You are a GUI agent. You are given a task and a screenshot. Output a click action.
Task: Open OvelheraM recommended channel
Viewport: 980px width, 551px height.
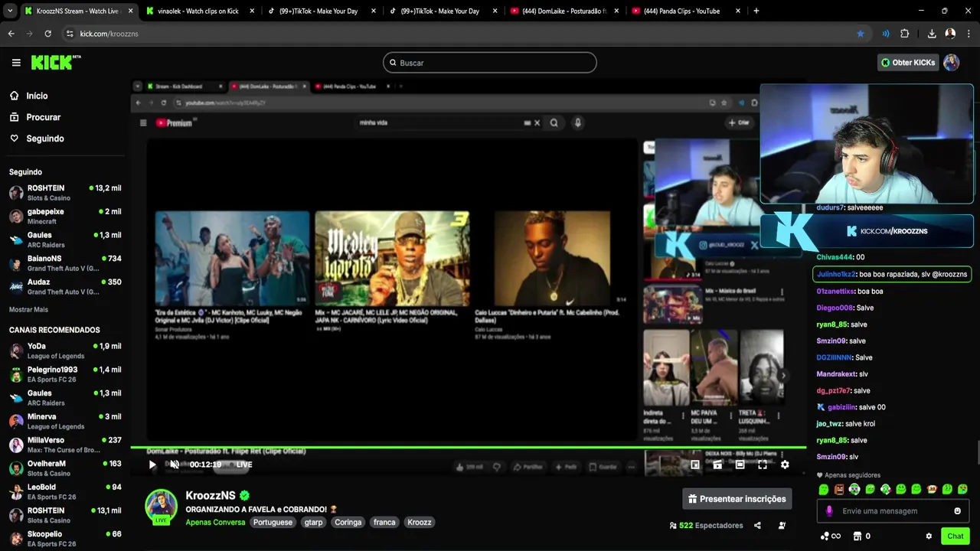(65, 468)
